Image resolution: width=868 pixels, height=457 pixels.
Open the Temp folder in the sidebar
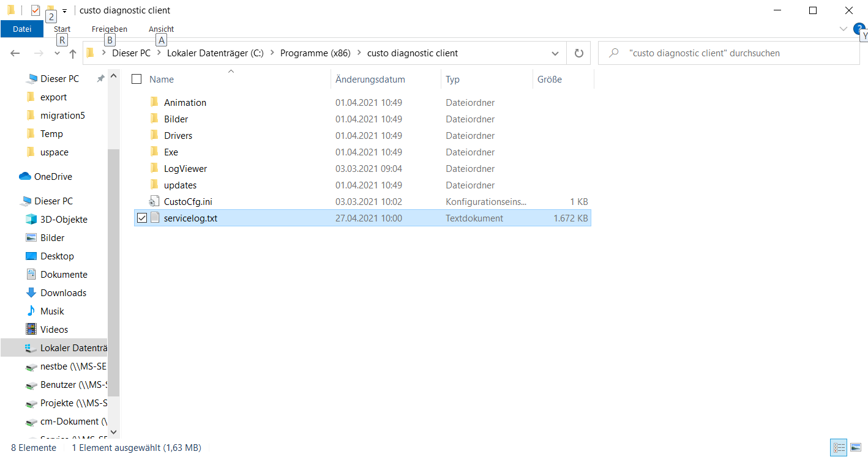[51, 133]
